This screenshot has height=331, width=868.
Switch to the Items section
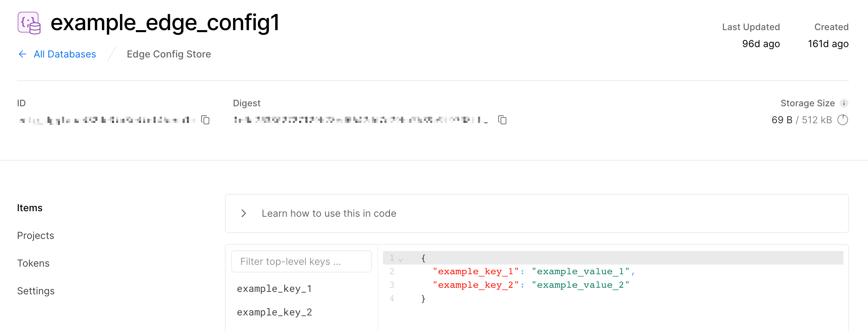[x=30, y=208]
